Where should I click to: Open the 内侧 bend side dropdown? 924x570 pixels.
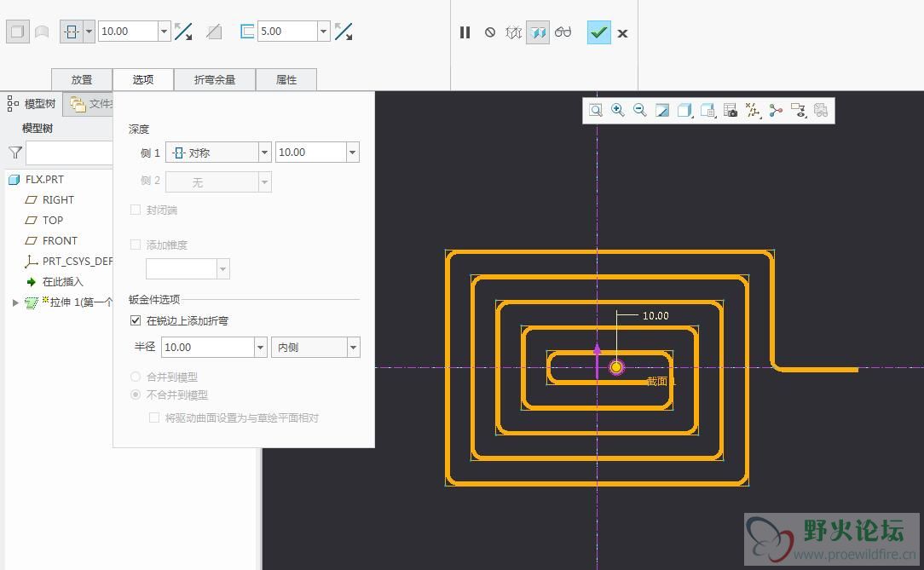pyautogui.click(x=353, y=348)
